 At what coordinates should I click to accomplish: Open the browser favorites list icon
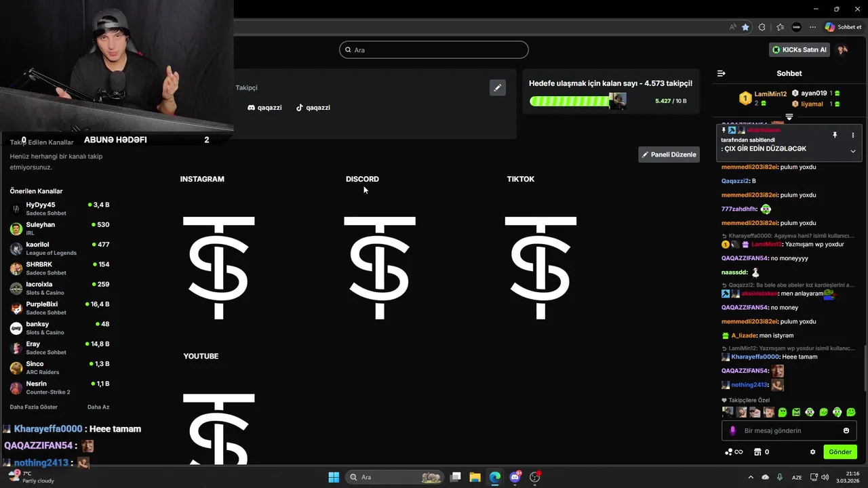780,27
